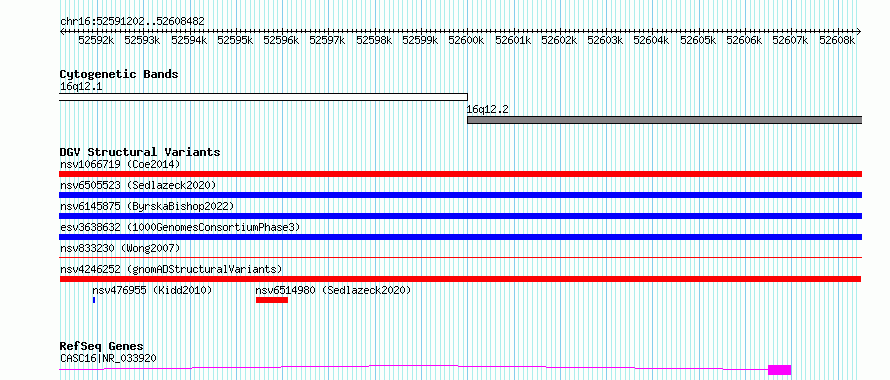Click the blue bar under nsv6145875

pyautogui.click(x=461, y=216)
